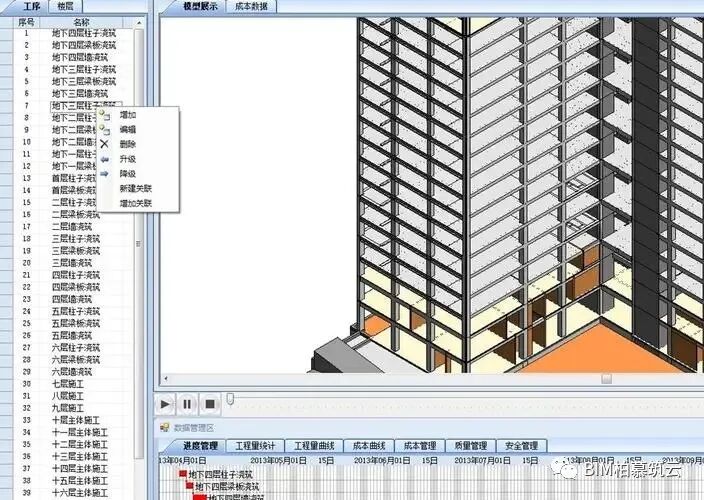Switch to the 楼层 tab
The height and width of the screenshot is (500, 704).
[66, 6]
